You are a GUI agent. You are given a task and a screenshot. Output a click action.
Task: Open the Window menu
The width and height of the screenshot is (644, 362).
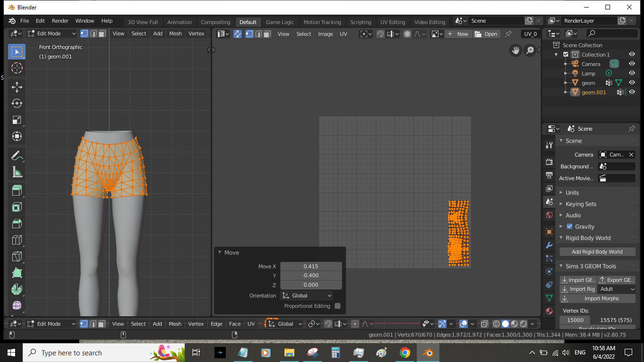pyautogui.click(x=85, y=21)
